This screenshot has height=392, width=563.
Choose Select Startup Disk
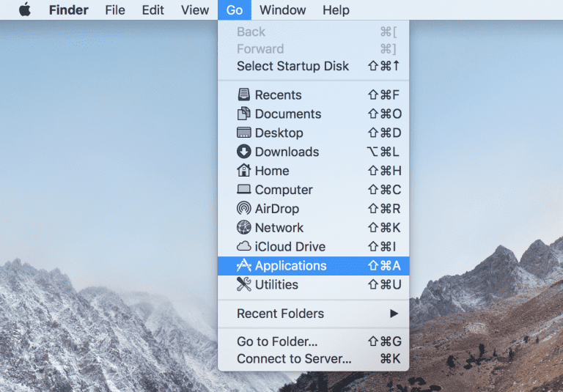coord(313,66)
